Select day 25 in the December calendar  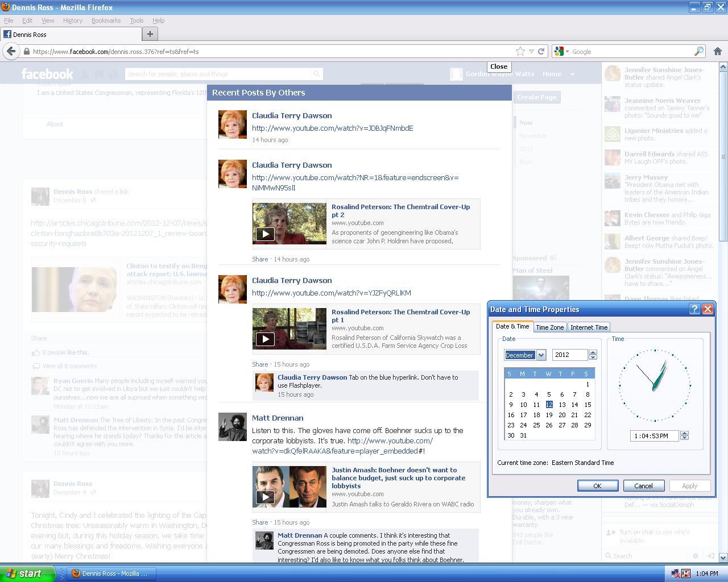point(536,425)
